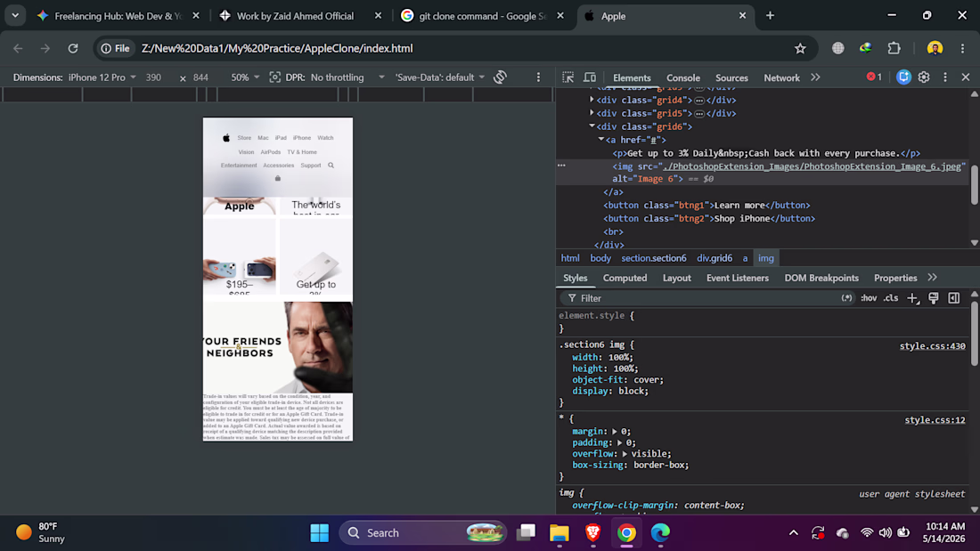Open the Chrome profile avatar
This screenshot has width=980, height=551.
(x=935, y=48)
